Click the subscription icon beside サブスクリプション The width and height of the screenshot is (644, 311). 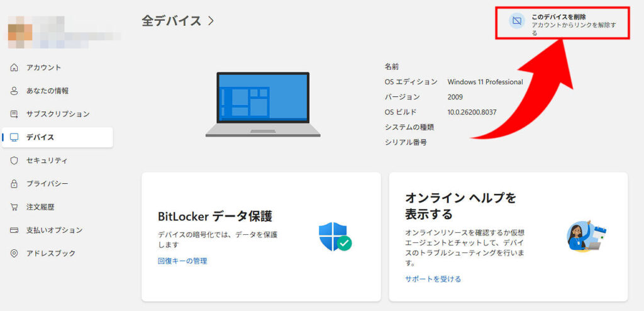tap(14, 114)
